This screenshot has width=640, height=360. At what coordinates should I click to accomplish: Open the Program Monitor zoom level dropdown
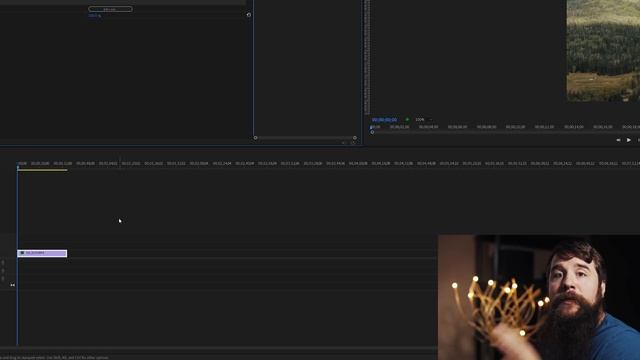click(x=423, y=120)
